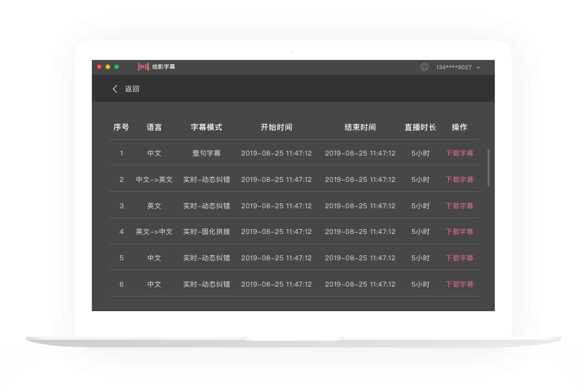The height and width of the screenshot is (392, 585).
Task: Click the red close window button
Action: (99, 67)
